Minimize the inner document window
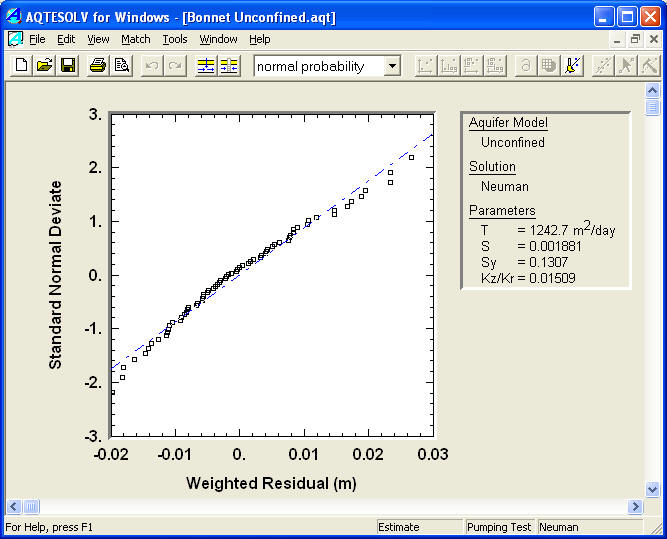 click(617, 40)
